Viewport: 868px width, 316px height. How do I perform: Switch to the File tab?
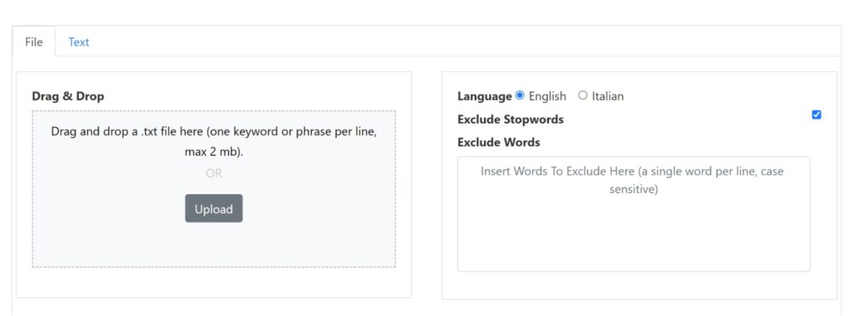point(34,42)
